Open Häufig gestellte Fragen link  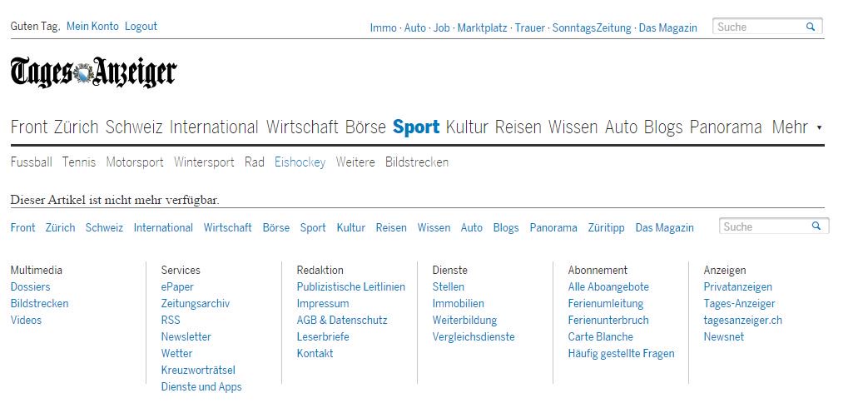(x=621, y=353)
